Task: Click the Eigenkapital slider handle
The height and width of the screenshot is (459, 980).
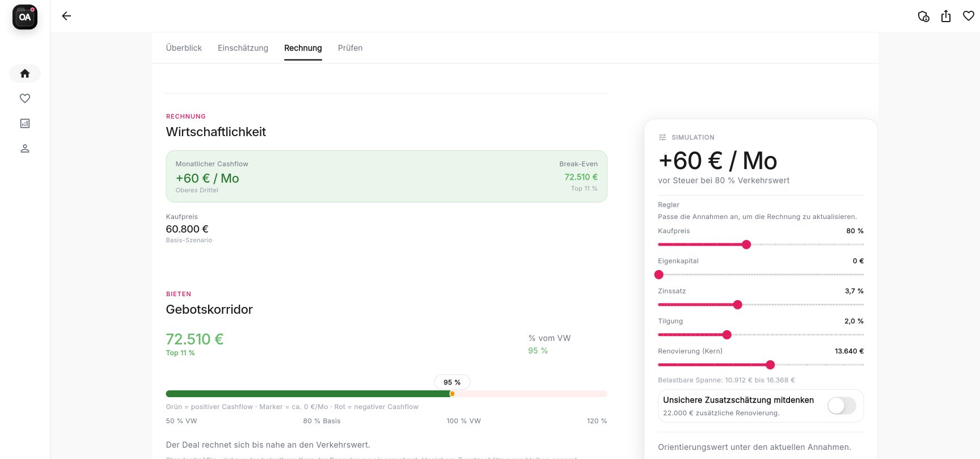Action: point(659,275)
